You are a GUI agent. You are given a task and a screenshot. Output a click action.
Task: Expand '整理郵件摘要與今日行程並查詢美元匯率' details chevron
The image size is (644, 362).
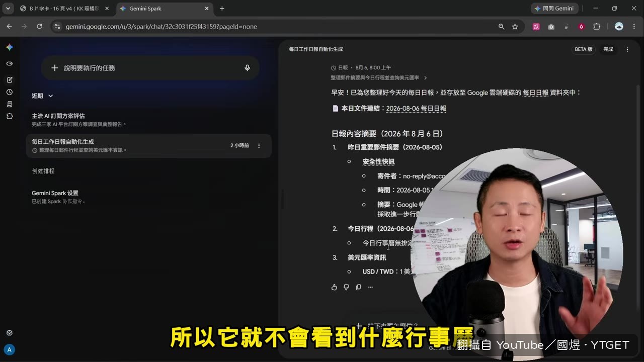[426, 78]
